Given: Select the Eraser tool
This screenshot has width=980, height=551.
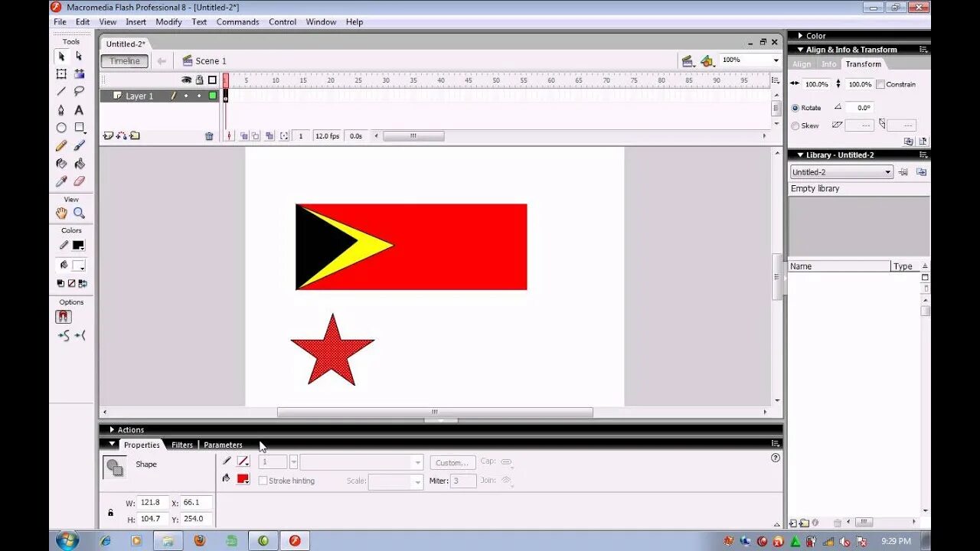Looking at the screenshot, I should pyautogui.click(x=79, y=181).
